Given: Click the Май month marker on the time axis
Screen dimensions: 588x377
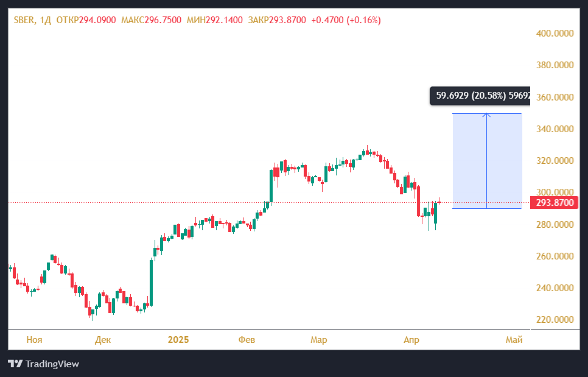Looking at the screenshot, I should (514, 340).
